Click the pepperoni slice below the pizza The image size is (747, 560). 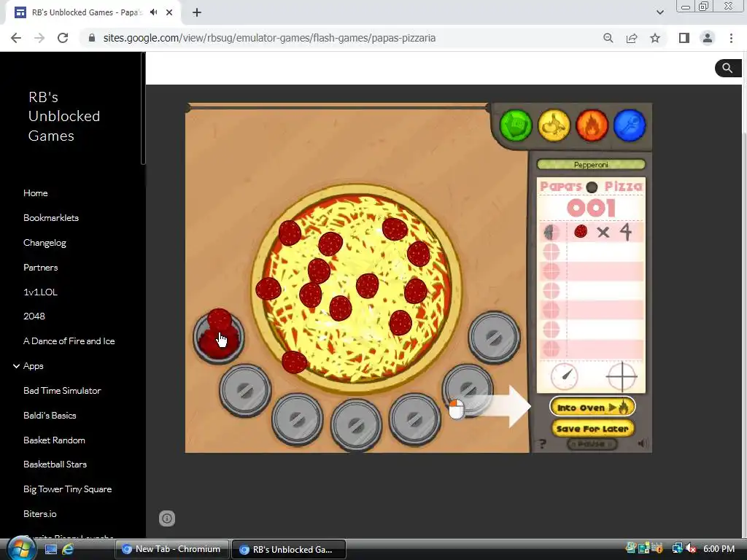295,362
